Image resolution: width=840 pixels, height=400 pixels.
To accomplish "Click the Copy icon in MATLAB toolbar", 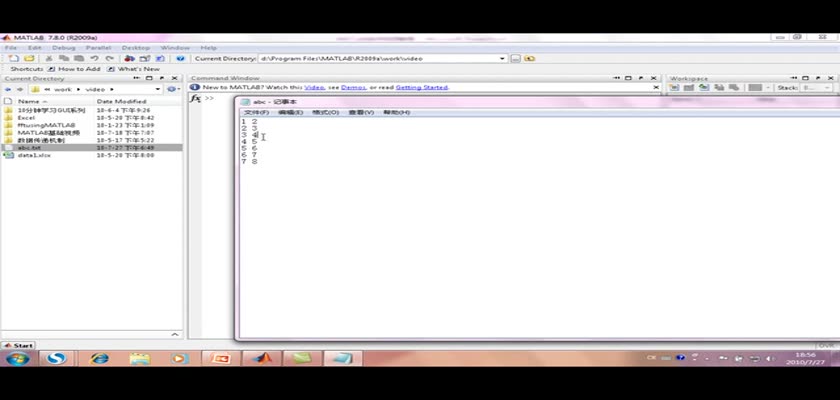I will [x=64, y=58].
